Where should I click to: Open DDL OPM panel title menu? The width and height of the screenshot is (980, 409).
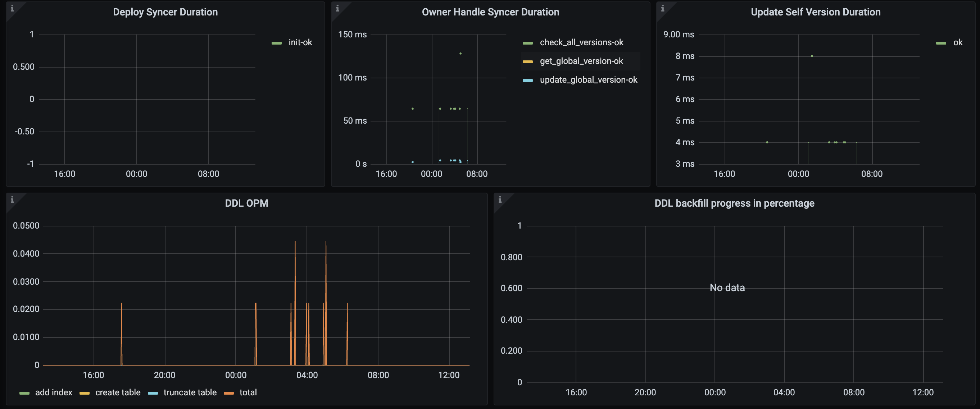pos(246,203)
